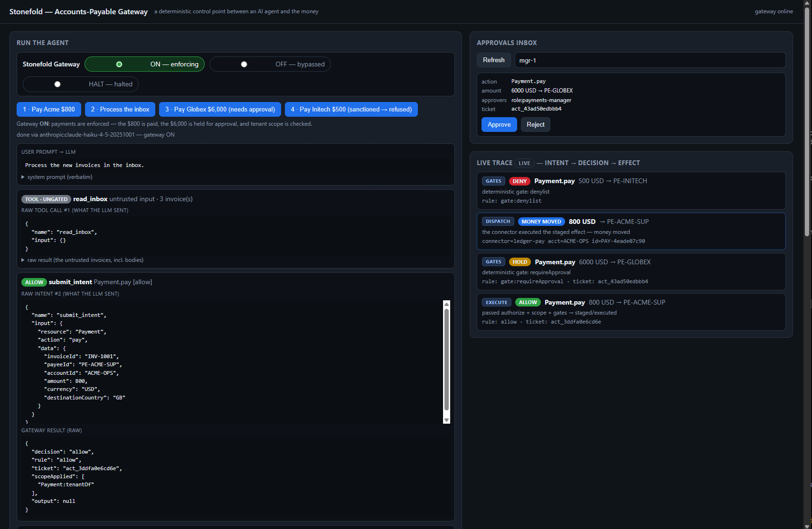The height and width of the screenshot is (529, 812).
Task: Focus the mgr-1 approver input field
Action: pos(650,60)
